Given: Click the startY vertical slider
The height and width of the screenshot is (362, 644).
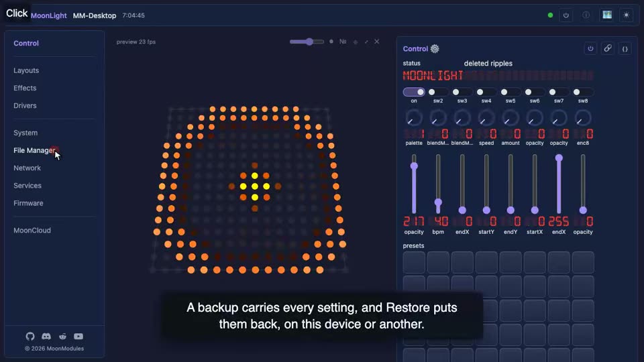Looking at the screenshot, I should pyautogui.click(x=486, y=184).
